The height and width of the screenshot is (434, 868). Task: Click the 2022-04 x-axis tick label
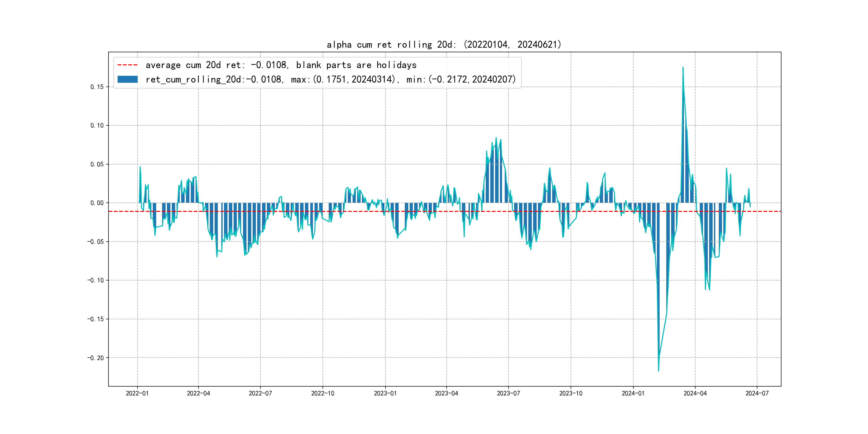(x=199, y=393)
